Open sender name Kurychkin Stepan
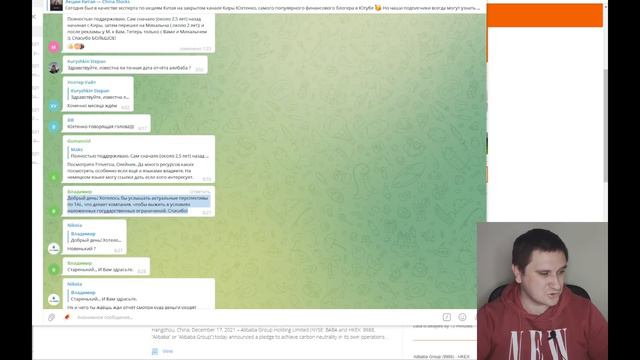This screenshot has width=640, height=360. click(87, 61)
